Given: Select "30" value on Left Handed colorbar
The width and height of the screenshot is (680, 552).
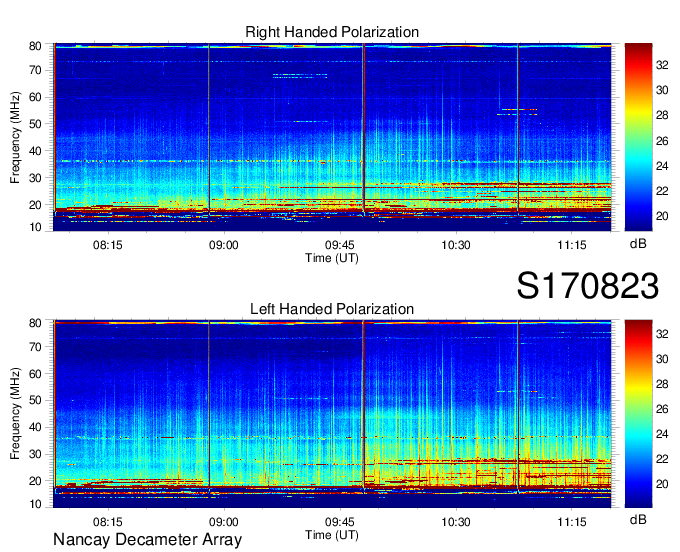Looking at the screenshot, I should pos(662,359).
